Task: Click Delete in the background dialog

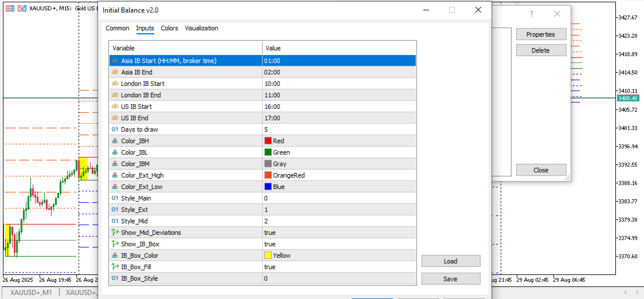Action: (541, 50)
